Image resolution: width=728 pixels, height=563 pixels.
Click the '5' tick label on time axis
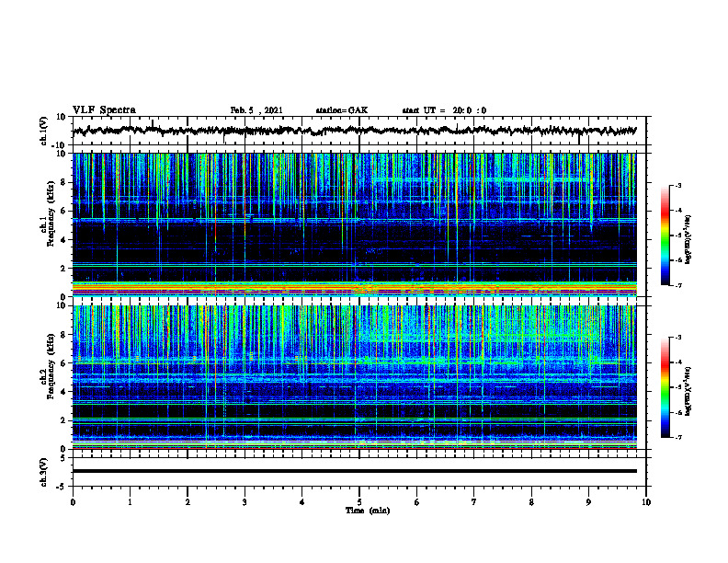(x=359, y=502)
